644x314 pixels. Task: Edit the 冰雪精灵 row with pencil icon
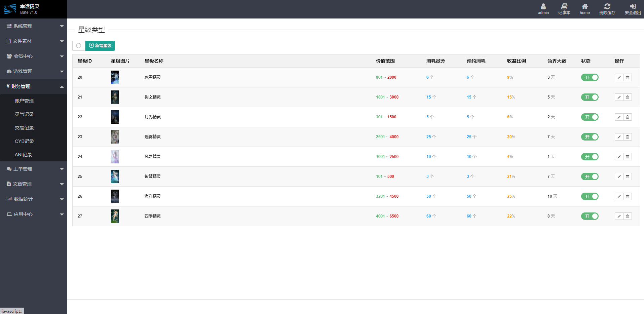(619, 77)
